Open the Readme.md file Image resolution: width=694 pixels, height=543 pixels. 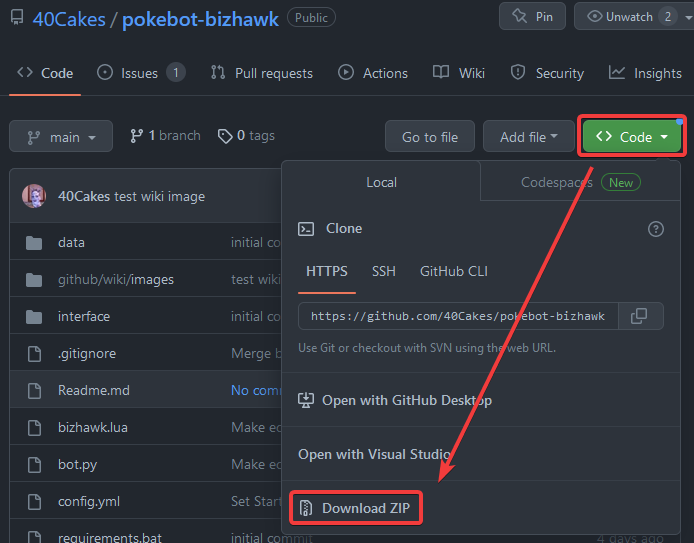[x=93, y=390]
